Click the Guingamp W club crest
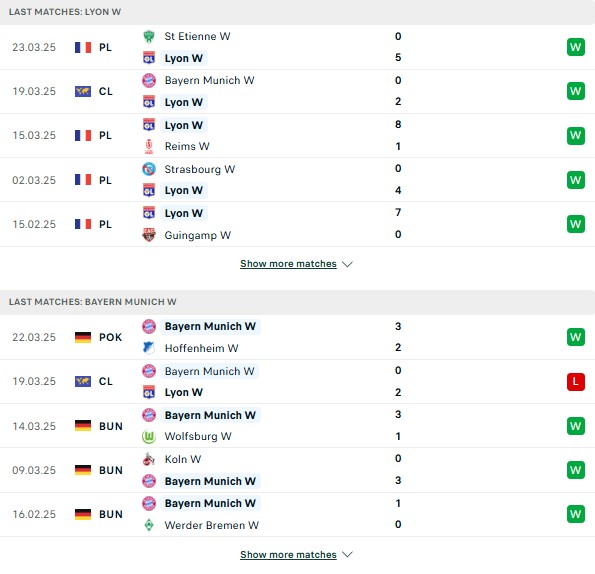Image resolution: width=595 pixels, height=574 pixels. pyautogui.click(x=149, y=235)
